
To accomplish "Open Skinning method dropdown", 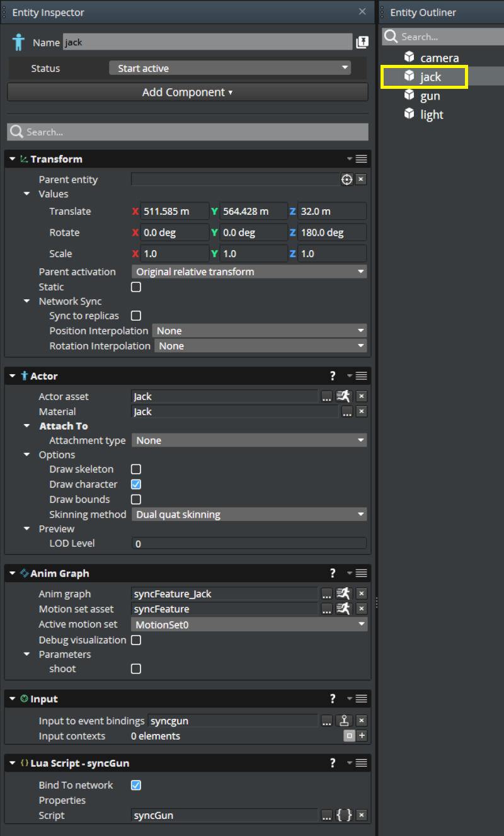I will coord(249,515).
